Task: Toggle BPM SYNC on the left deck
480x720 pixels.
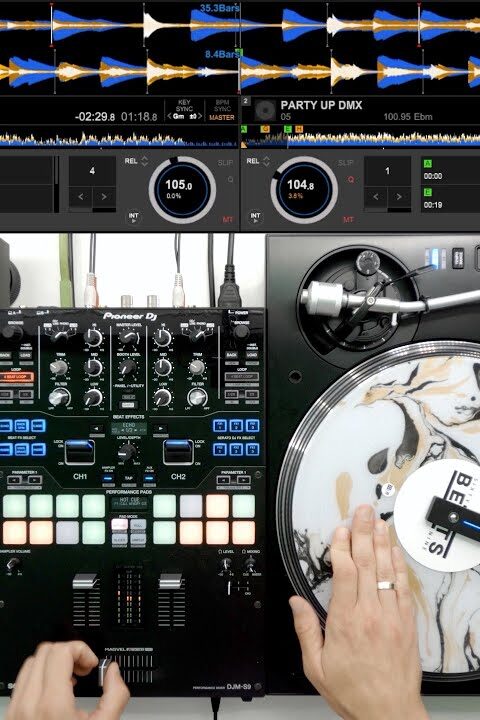Action: click(222, 105)
